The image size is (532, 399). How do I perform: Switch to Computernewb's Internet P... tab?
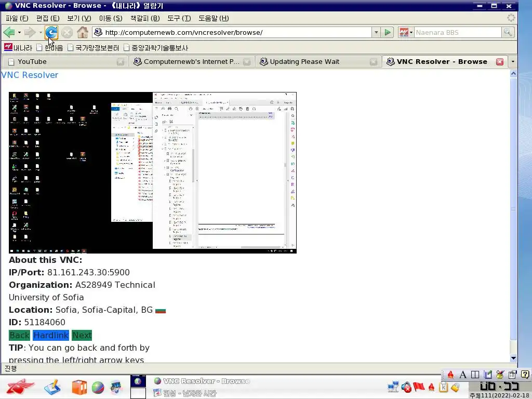[191, 62]
